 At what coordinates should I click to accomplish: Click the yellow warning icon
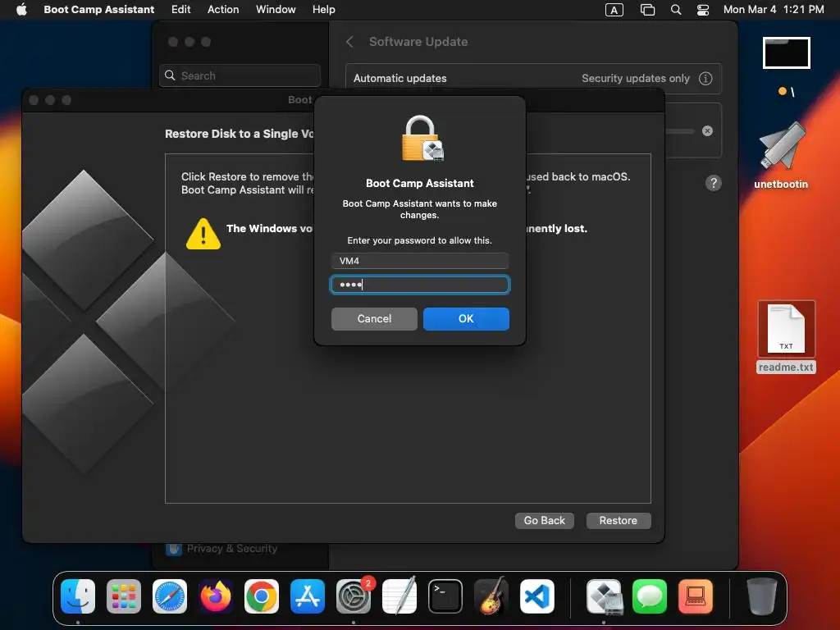tap(203, 234)
